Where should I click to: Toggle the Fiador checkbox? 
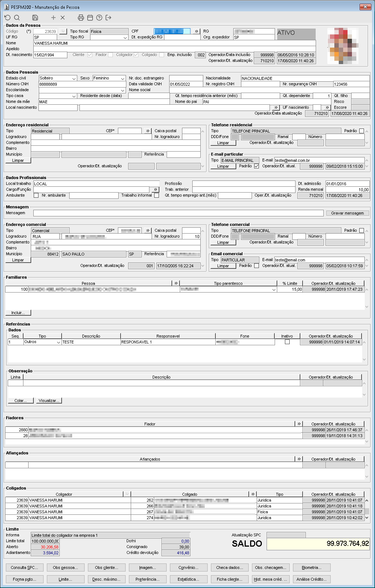(x=110, y=55)
